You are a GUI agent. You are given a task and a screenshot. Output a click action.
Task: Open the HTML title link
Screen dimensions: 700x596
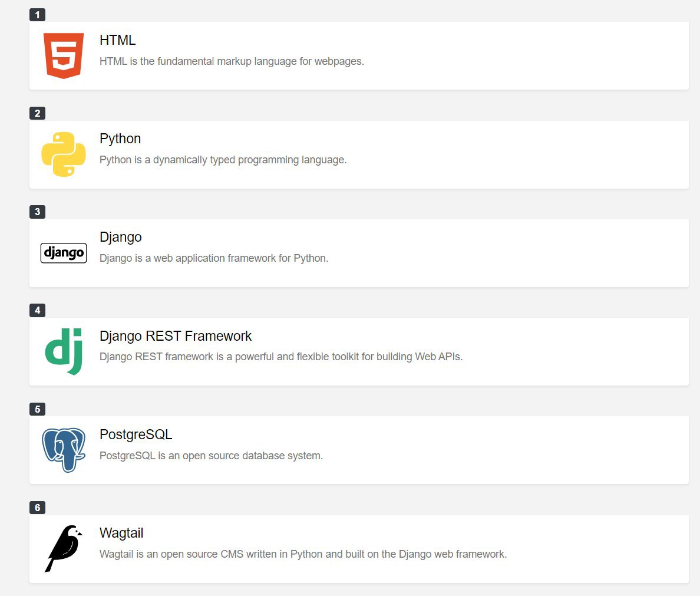[x=117, y=40]
